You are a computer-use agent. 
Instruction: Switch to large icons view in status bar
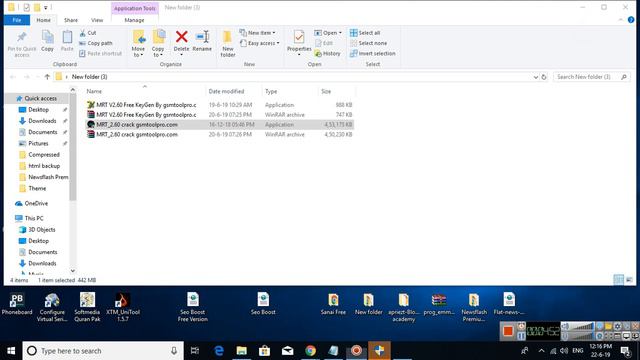coord(629,280)
